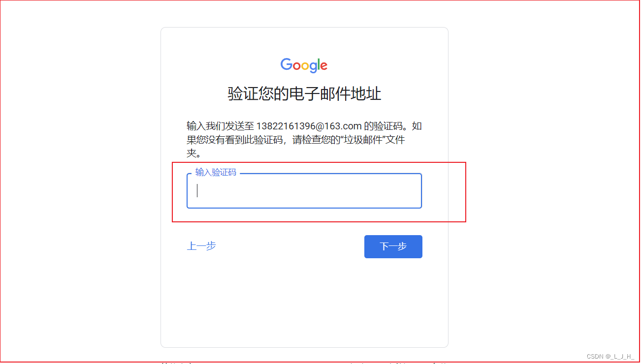This screenshot has height=364, width=642.
Task: Click the blue capital G in logo
Action: pos(287,64)
